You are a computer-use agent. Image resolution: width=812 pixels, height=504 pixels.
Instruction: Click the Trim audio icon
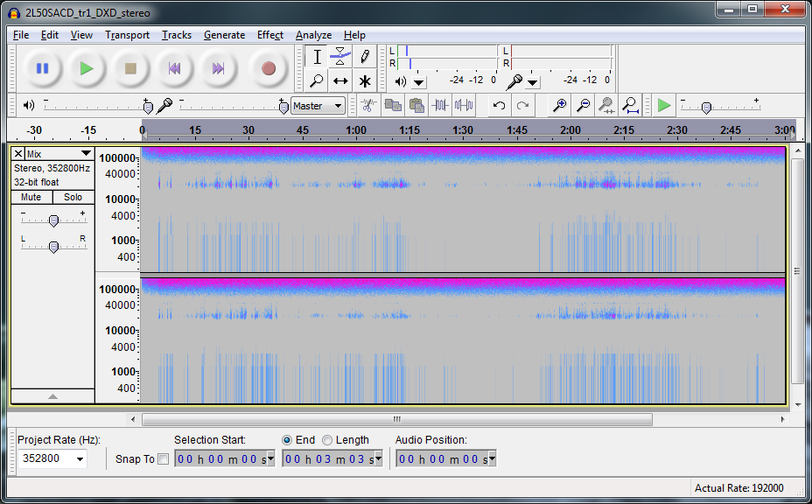[x=440, y=106]
